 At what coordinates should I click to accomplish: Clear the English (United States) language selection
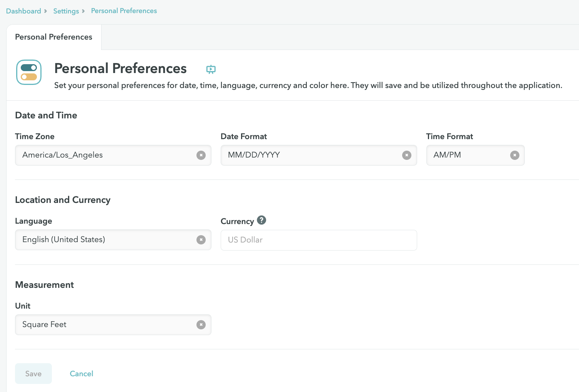click(x=201, y=240)
